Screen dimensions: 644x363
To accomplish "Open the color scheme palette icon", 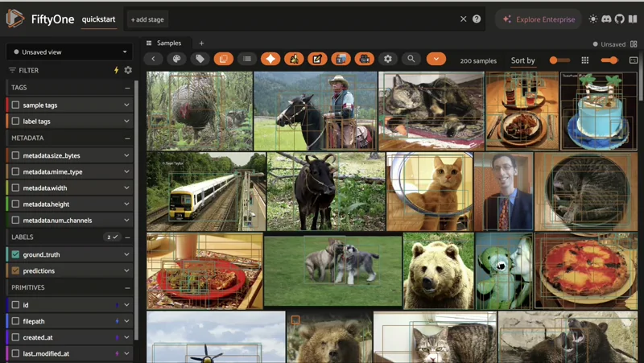I will point(177,59).
